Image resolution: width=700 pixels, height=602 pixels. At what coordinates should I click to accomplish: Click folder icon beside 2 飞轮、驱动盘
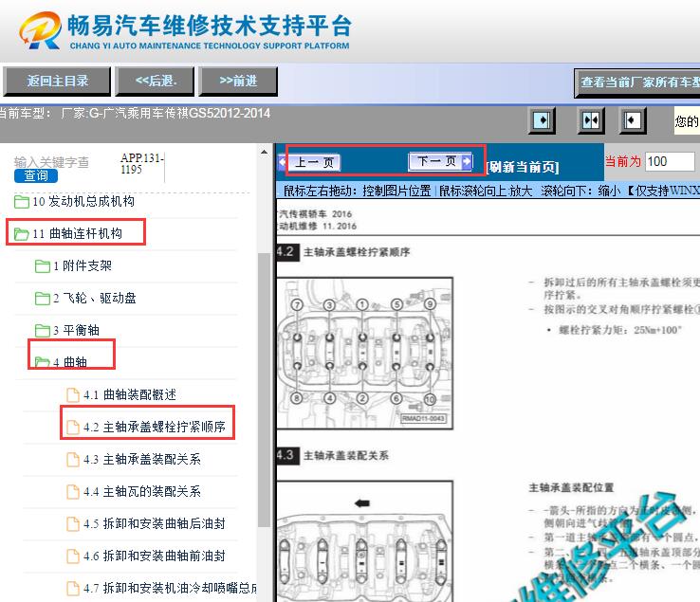43,299
